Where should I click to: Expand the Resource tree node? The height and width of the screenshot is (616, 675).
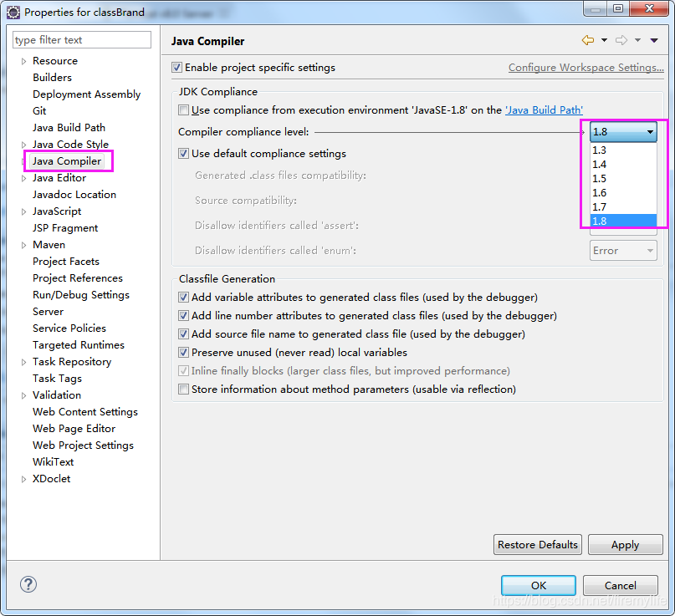click(23, 61)
